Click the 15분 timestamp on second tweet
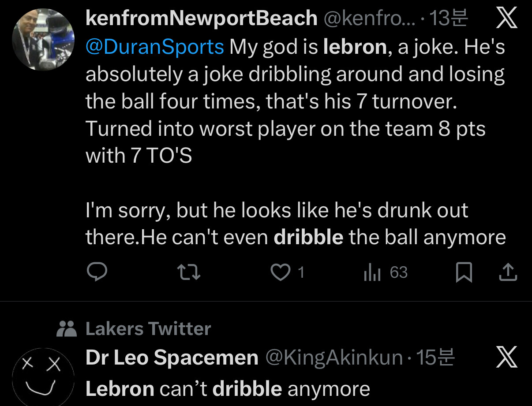 tap(435, 358)
